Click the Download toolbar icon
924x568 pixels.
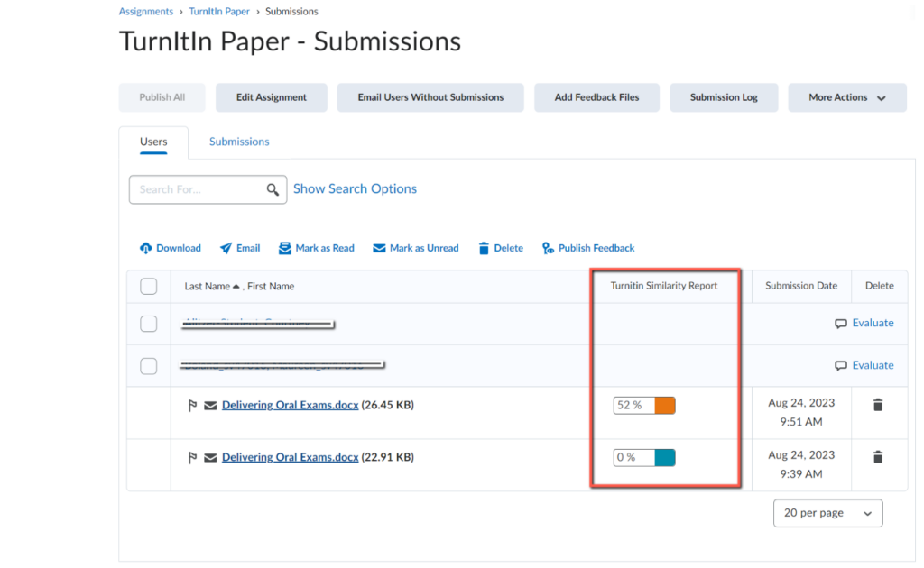[x=146, y=248]
